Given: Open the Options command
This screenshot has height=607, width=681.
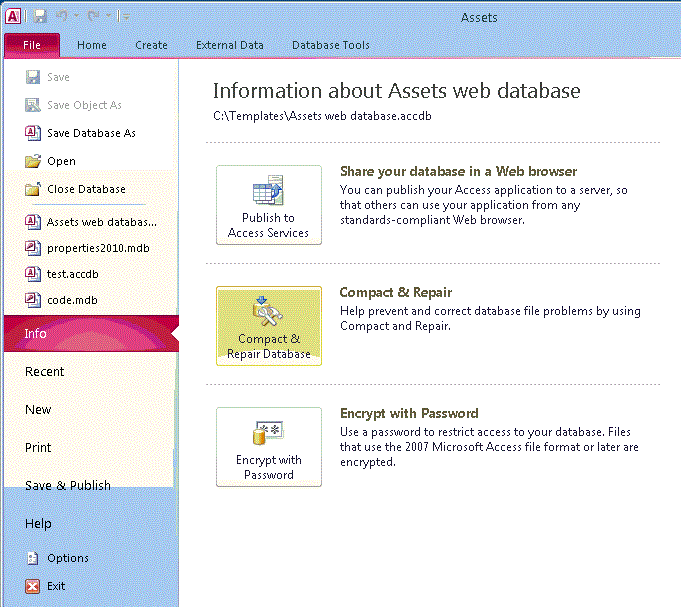Looking at the screenshot, I should (68, 558).
